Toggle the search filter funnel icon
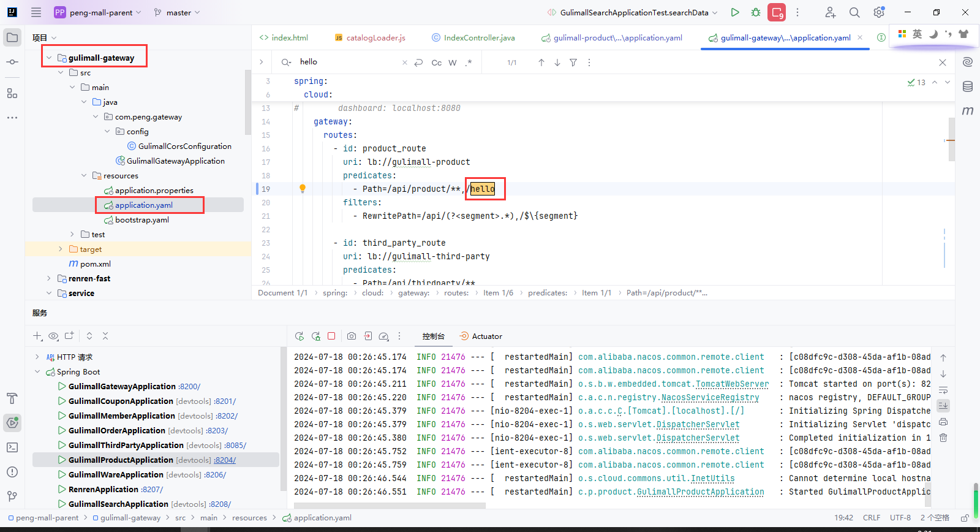980x532 pixels. point(573,63)
